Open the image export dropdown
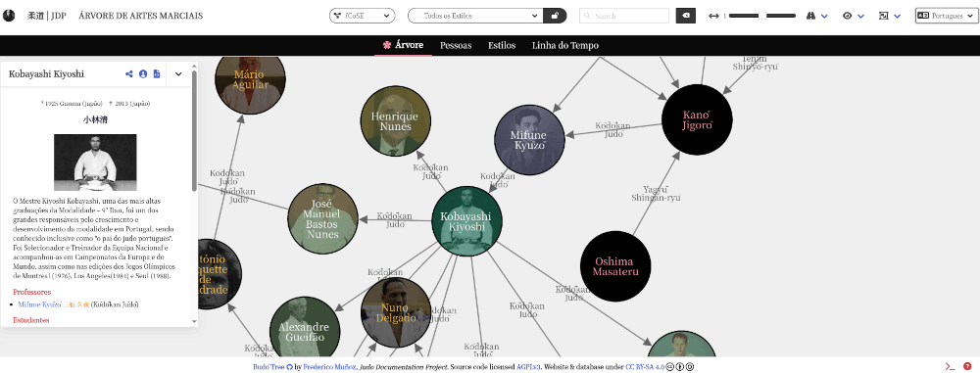The width and height of the screenshot is (980, 373). (890, 16)
